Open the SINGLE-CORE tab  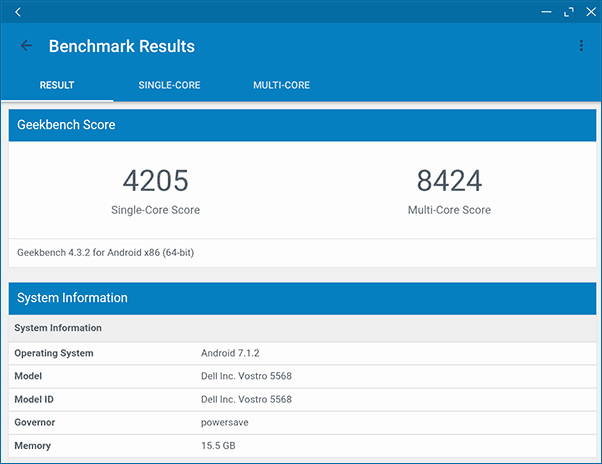click(169, 85)
